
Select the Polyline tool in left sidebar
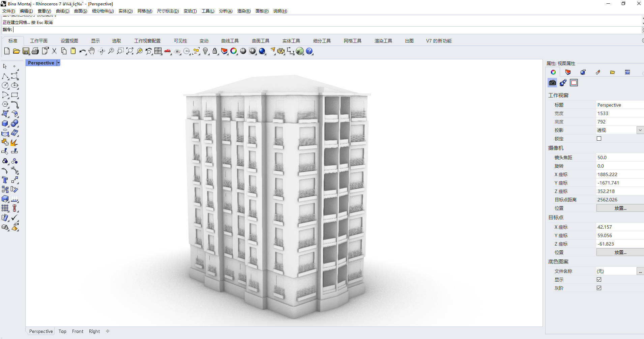[x=5, y=76]
